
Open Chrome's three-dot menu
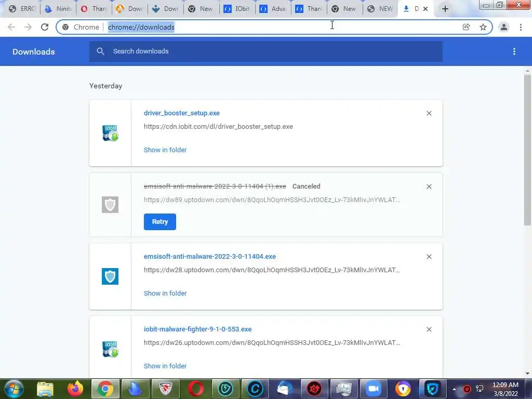(521, 27)
